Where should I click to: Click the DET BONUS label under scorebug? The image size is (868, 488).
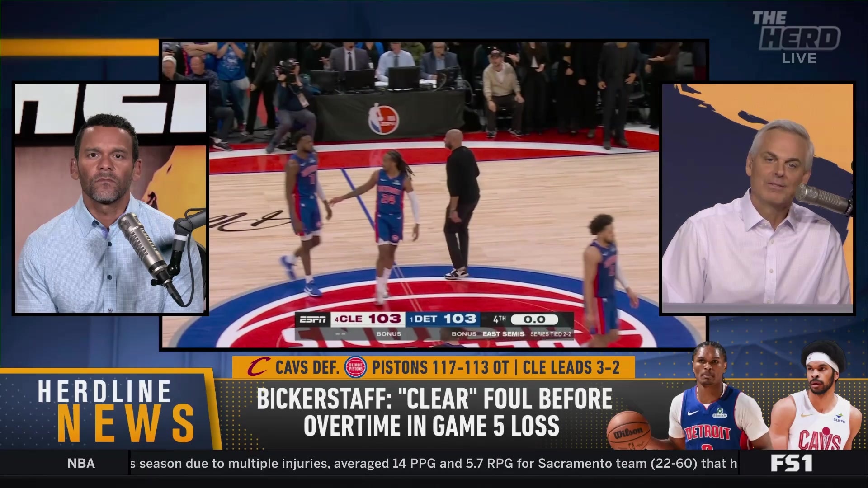point(464,334)
